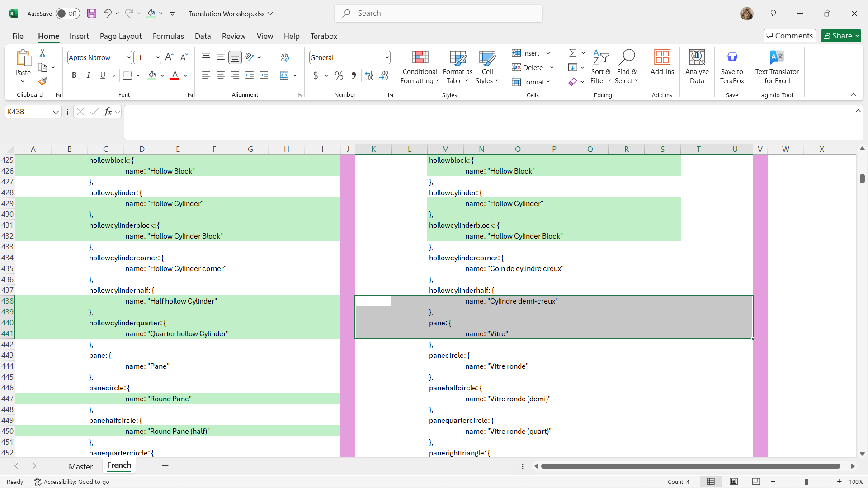Click the Comments button

pos(789,36)
